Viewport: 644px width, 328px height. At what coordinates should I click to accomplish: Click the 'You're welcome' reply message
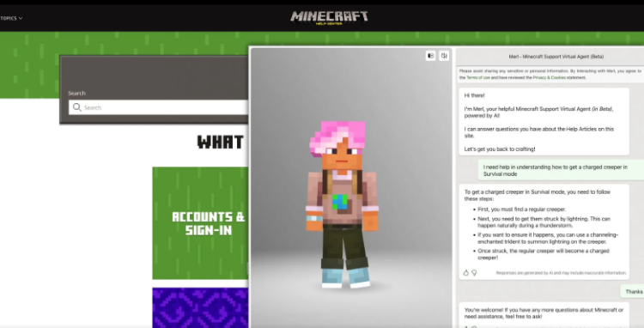click(x=544, y=313)
